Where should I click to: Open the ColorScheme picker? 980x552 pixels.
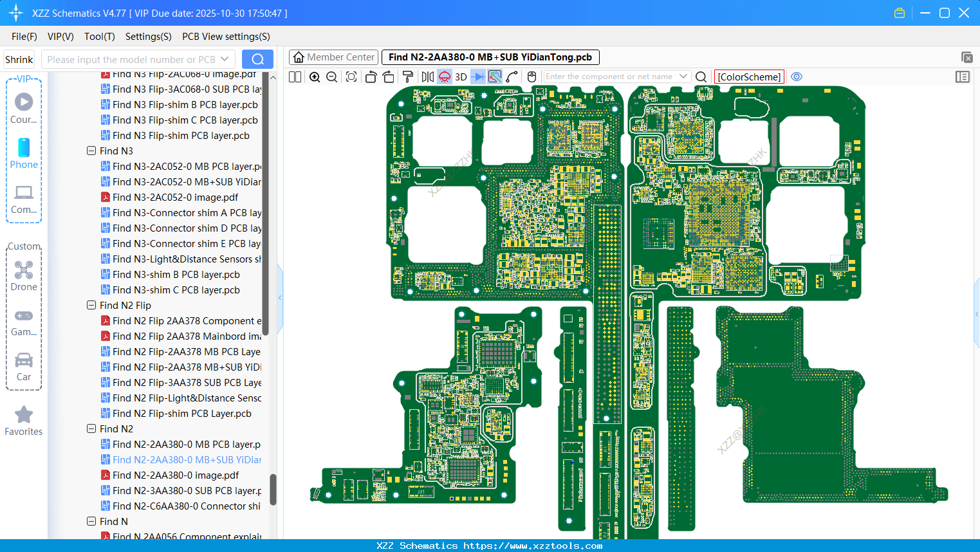pyautogui.click(x=749, y=77)
